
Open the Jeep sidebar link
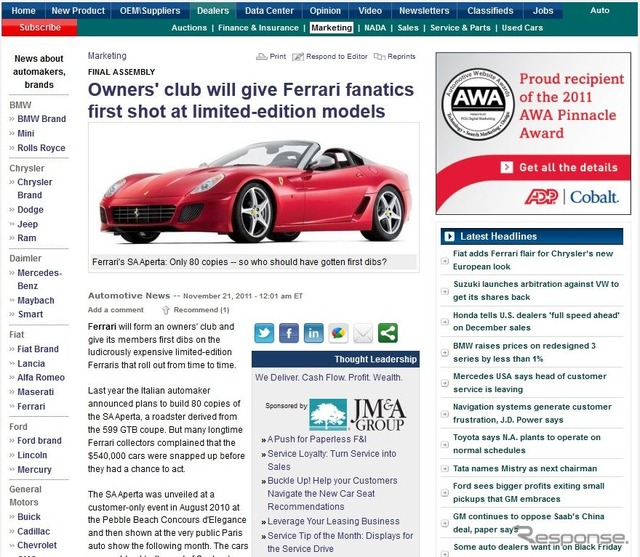(x=27, y=224)
